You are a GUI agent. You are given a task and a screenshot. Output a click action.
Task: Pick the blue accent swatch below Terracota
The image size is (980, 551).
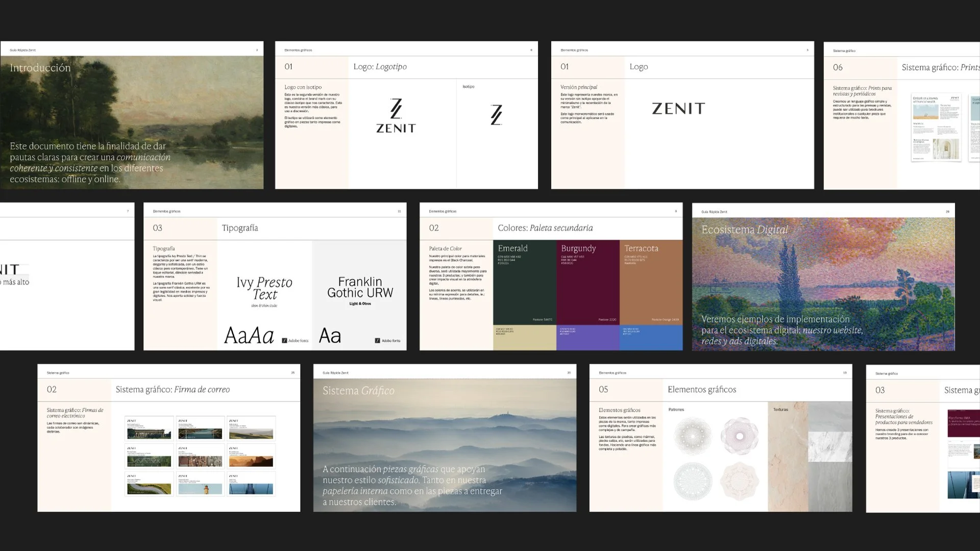tap(651, 338)
